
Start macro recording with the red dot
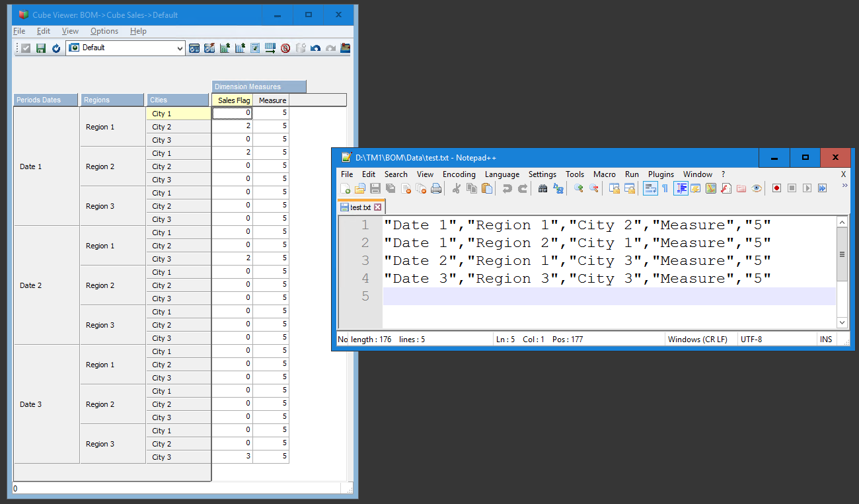pyautogui.click(x=776, y=188)
